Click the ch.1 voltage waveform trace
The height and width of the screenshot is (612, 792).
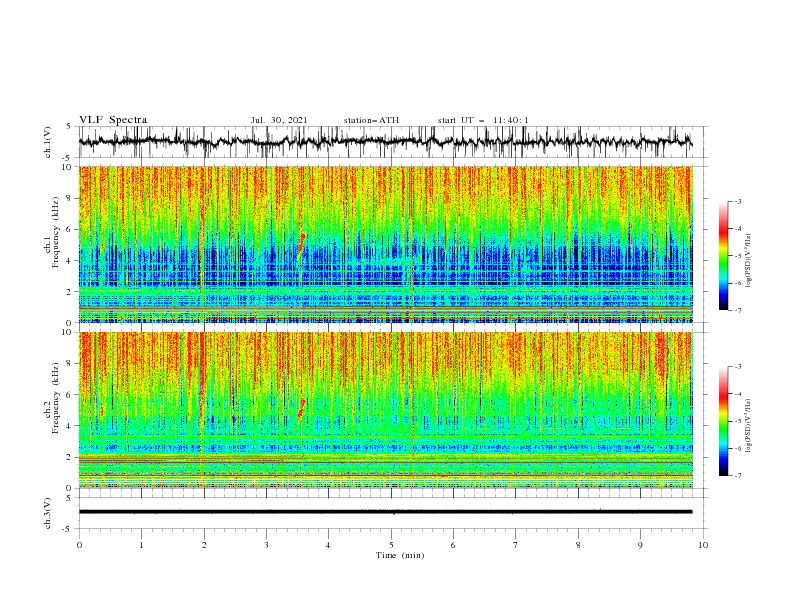[385, 142]
